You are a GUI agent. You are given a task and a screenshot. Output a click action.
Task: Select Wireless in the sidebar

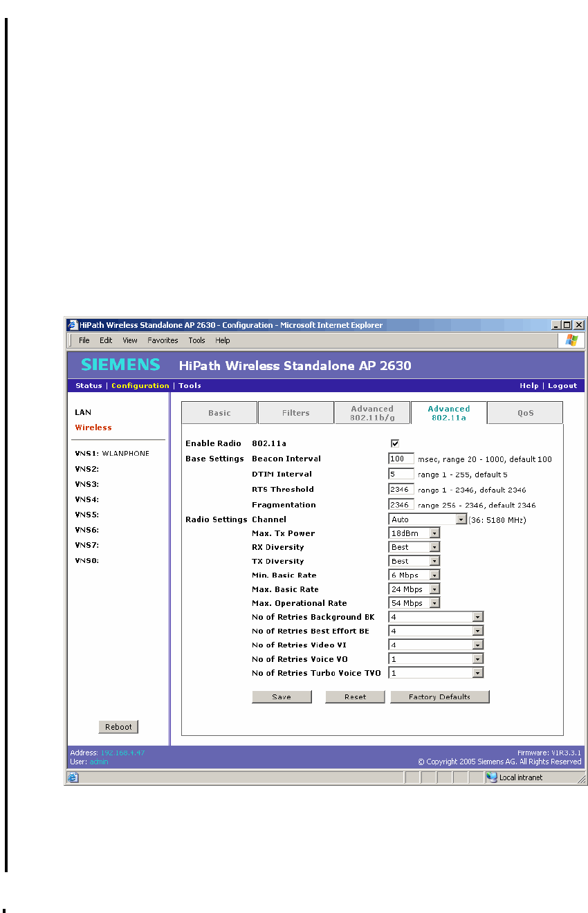(x=93, y=427)
